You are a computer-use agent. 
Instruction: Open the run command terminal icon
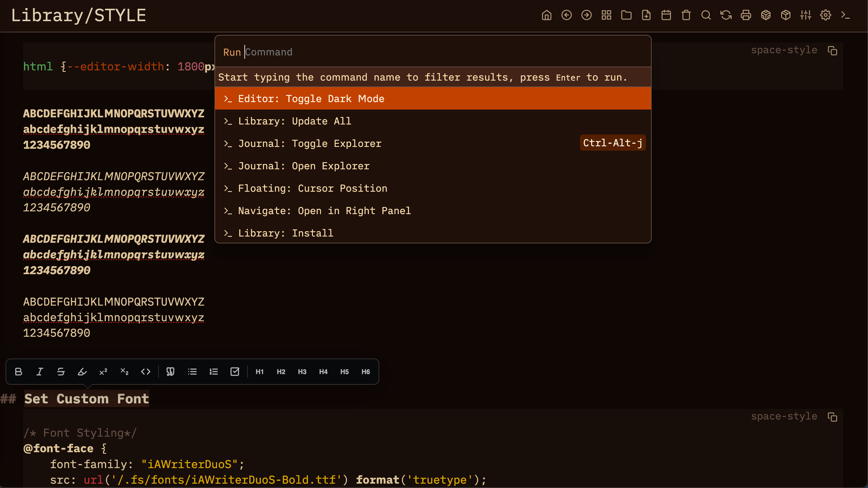tap(845, 15)
